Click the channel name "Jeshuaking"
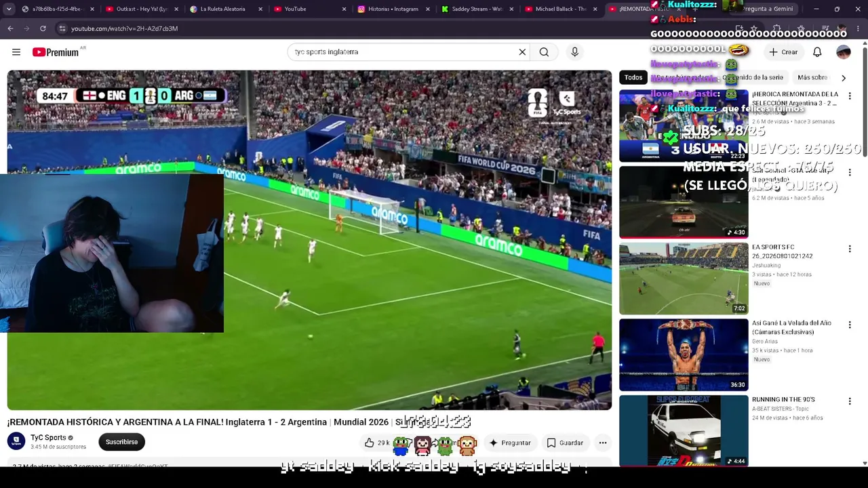This screenshot has height=488, width=868. 766,266
